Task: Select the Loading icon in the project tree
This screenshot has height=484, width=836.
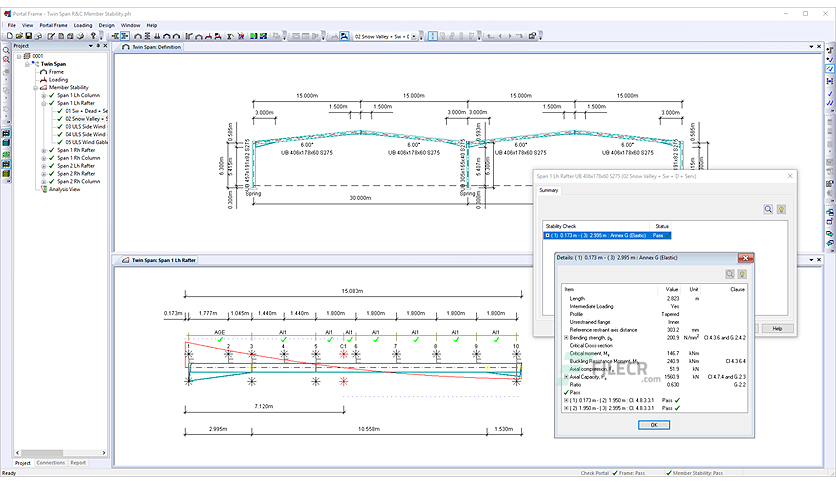Action: coord(44,79)
